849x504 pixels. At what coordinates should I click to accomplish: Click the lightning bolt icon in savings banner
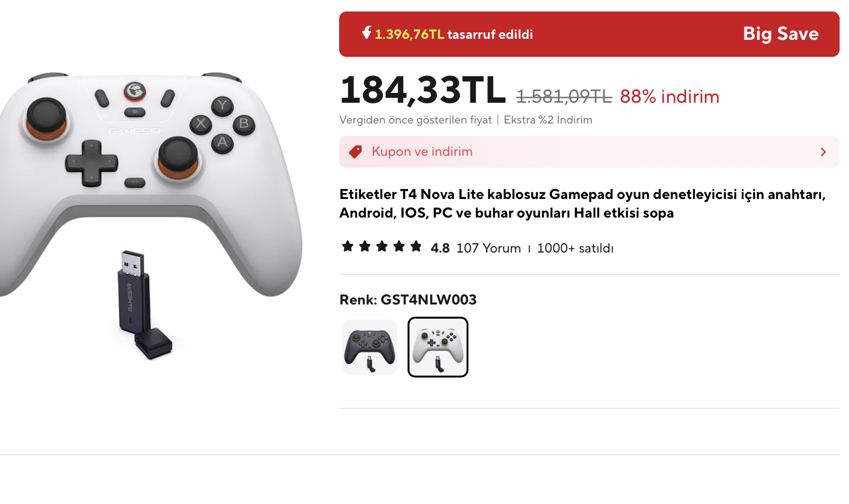pyautogui.click(x=367, y=33)
